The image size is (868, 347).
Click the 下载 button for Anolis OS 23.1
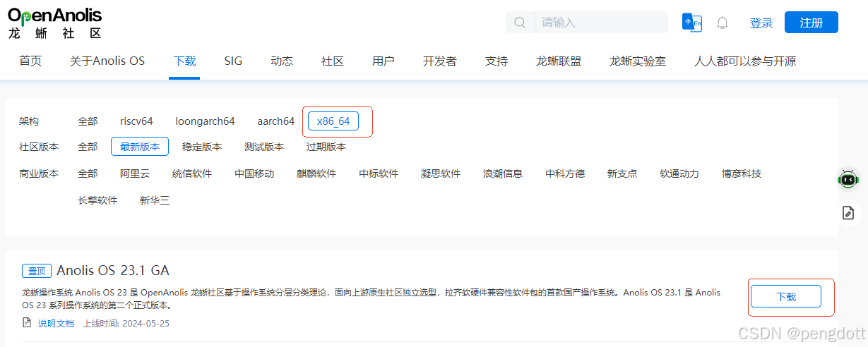pos(786,297)
